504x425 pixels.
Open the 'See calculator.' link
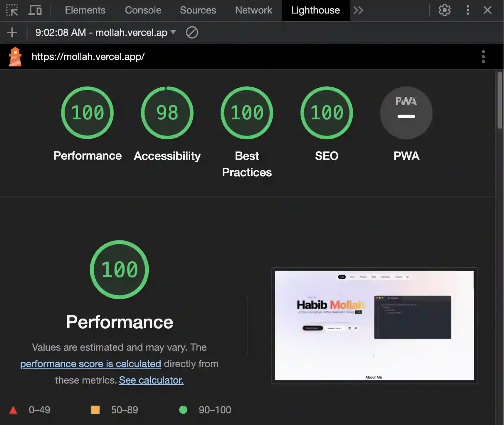[151, 380]
